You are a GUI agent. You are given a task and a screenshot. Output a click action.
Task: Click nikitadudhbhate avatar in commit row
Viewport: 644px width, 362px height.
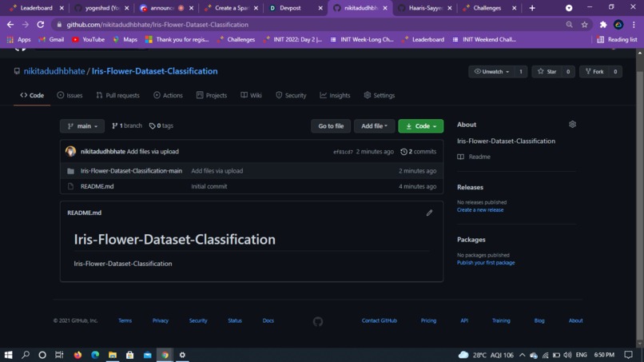pyautogui.click(x=70, y=151)
